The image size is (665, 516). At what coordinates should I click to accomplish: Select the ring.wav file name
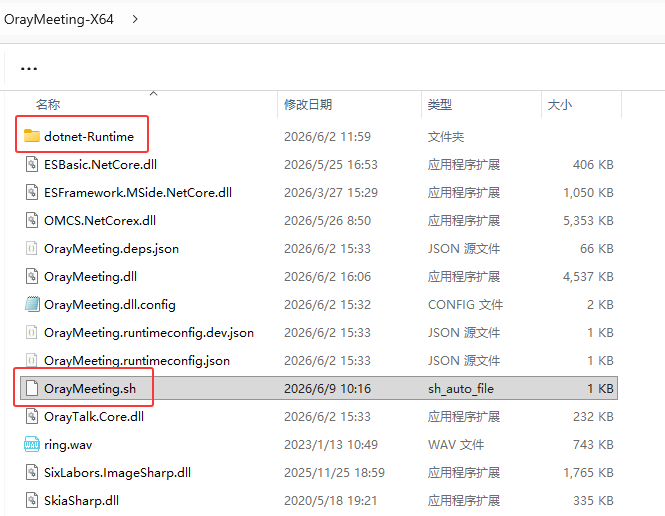(68, 444)
